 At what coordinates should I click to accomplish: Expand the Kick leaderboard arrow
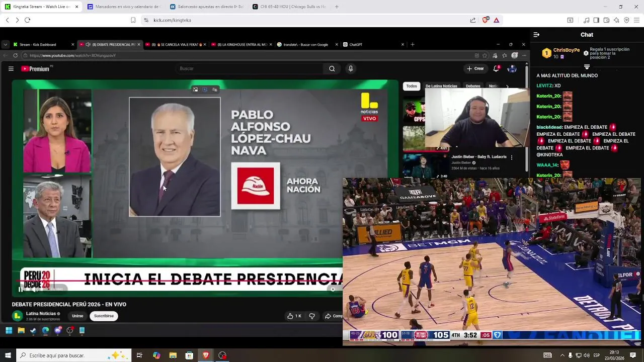pos(587,66)
